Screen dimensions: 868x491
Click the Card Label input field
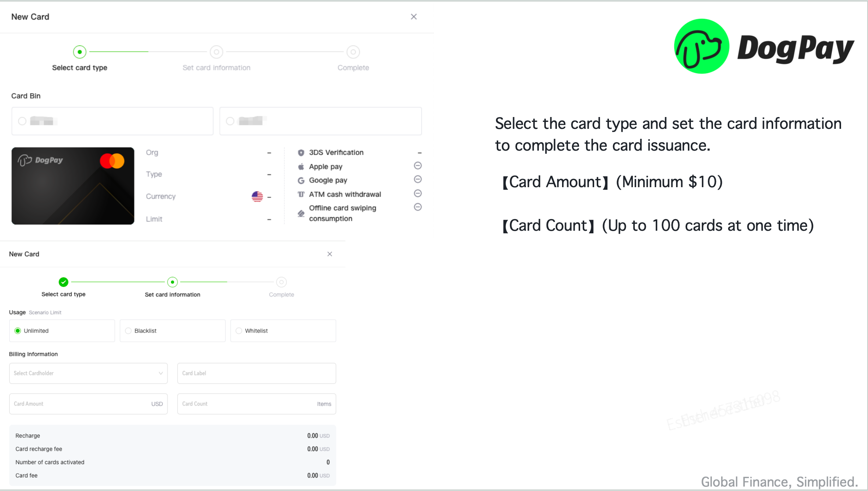pos(256,373)
